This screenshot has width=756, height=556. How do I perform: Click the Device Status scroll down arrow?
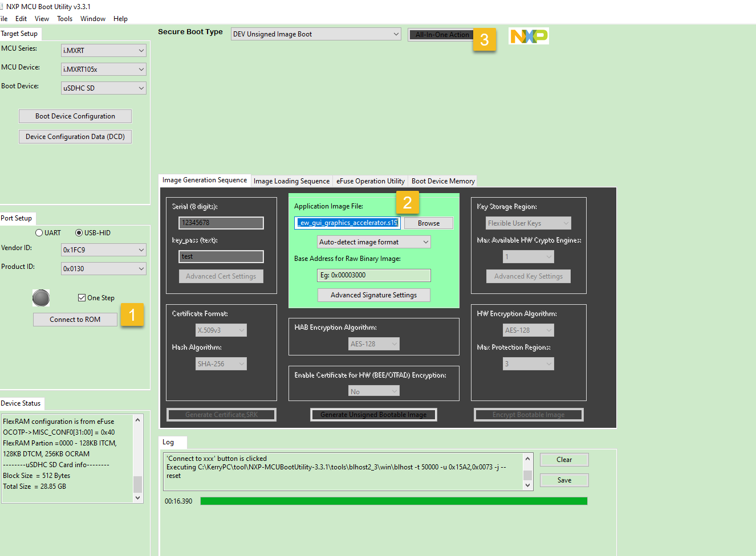[x=137, y=497]
